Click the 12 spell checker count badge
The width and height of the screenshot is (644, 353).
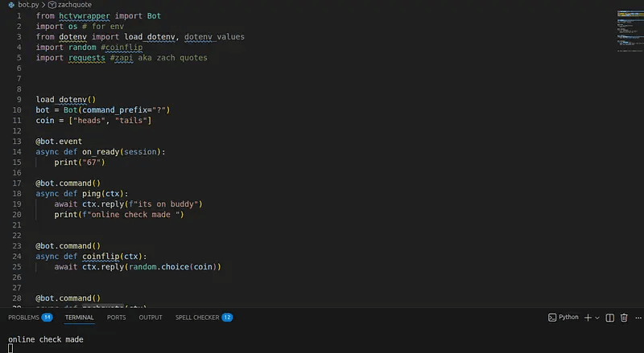click(227, 318)
